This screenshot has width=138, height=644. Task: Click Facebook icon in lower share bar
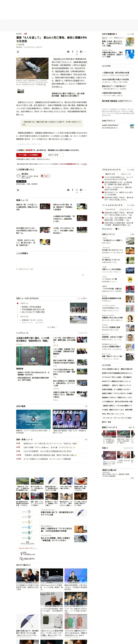(73, 190)
